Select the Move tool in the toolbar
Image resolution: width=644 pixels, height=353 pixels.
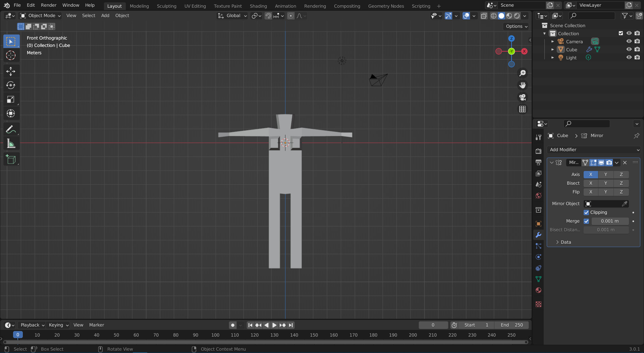(11, 71)
